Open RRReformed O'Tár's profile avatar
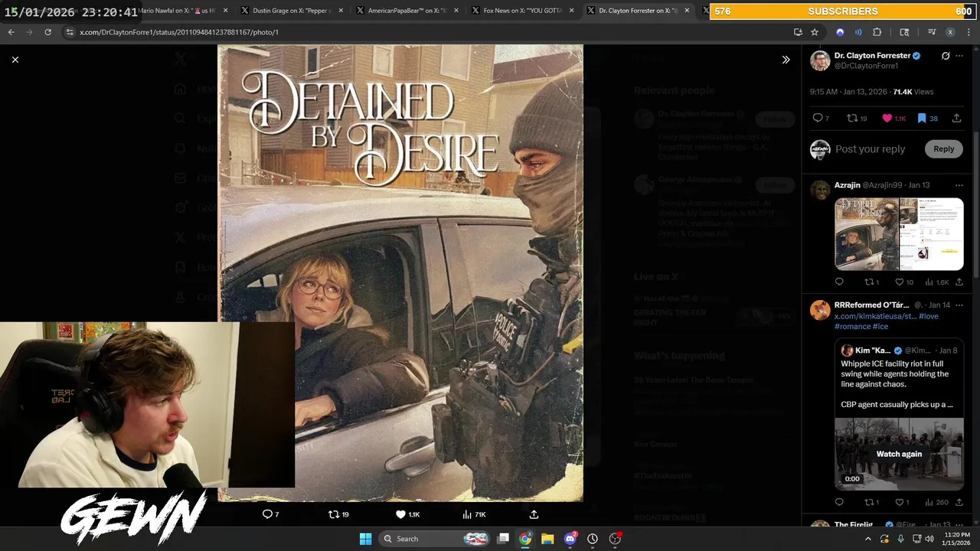Viewport: 980px width, 551px height. coord(820,310)
